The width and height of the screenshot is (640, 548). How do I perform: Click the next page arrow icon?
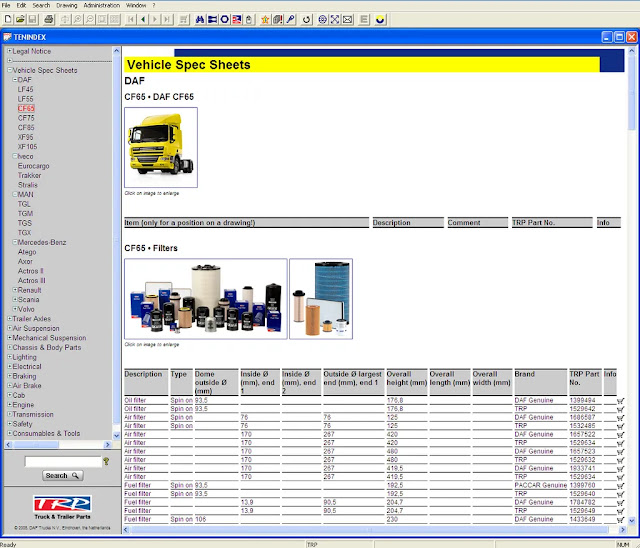pos(155,19)
